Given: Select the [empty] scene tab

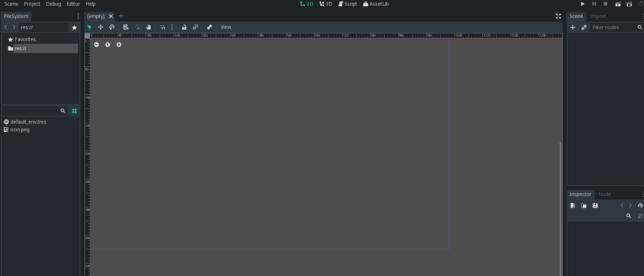Looking at the screenshot, I should [96, 16].
